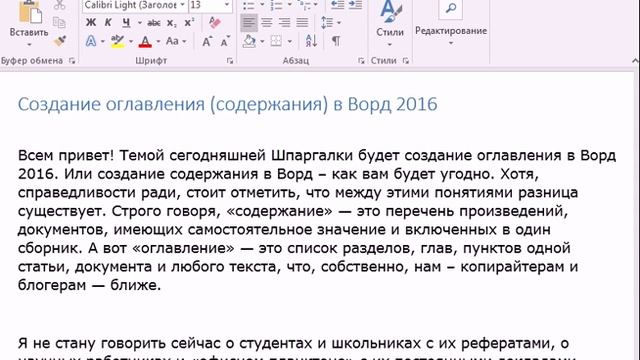The height and width of the screenshot is (360, 640).
Task: Open Шрифт dialog launcher
Action: tap(230, 61)
